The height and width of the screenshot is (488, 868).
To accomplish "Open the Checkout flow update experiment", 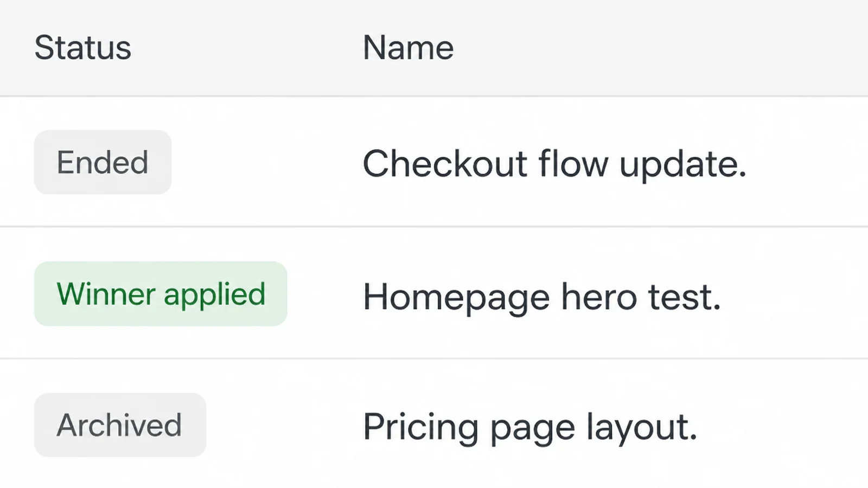I will [554, 164].
